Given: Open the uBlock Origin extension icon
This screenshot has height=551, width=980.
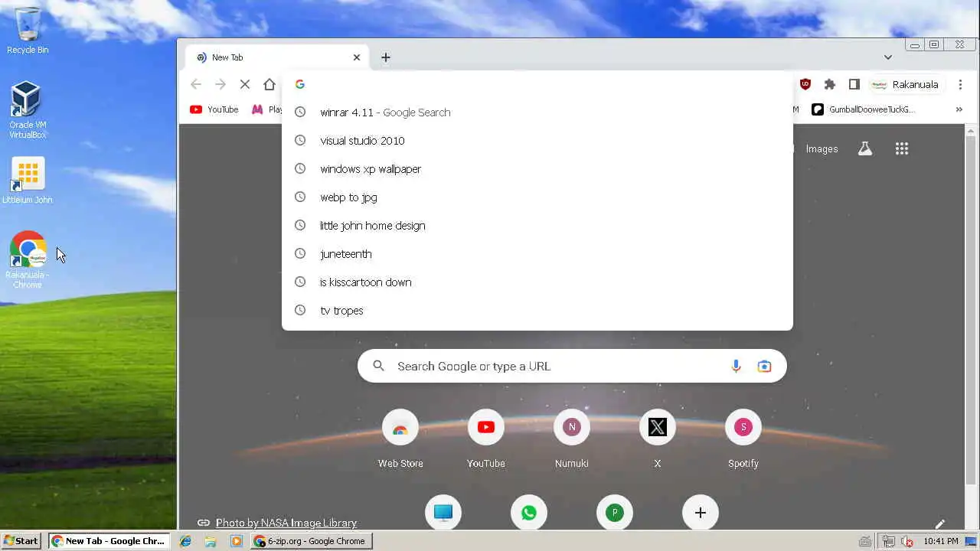Looking at the screenshot, I should pos(805,84).
